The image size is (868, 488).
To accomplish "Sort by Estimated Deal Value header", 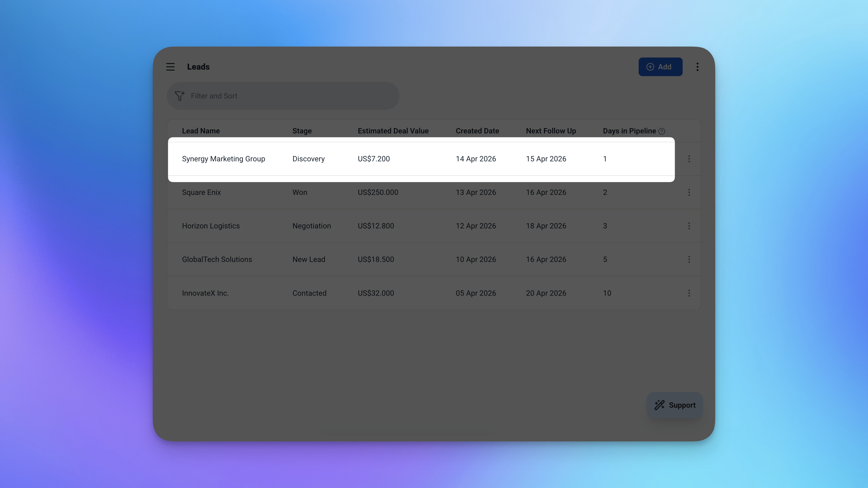I will 393,131.
